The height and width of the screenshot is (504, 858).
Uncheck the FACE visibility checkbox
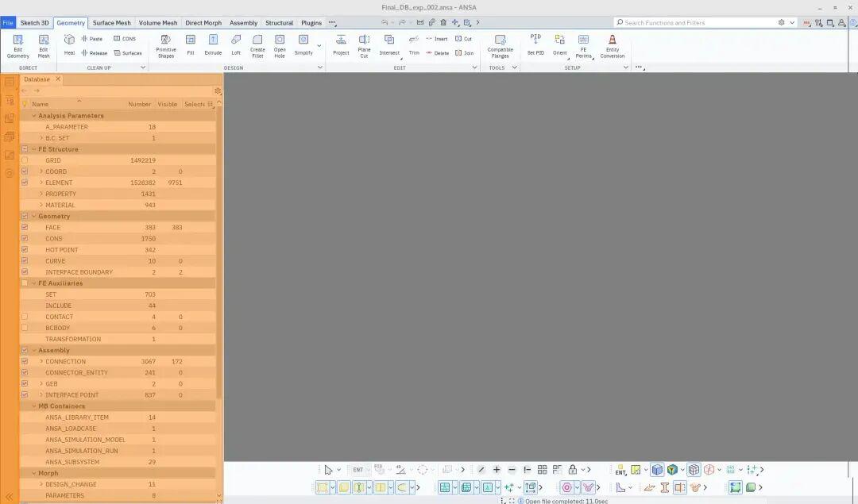[25, 228]
